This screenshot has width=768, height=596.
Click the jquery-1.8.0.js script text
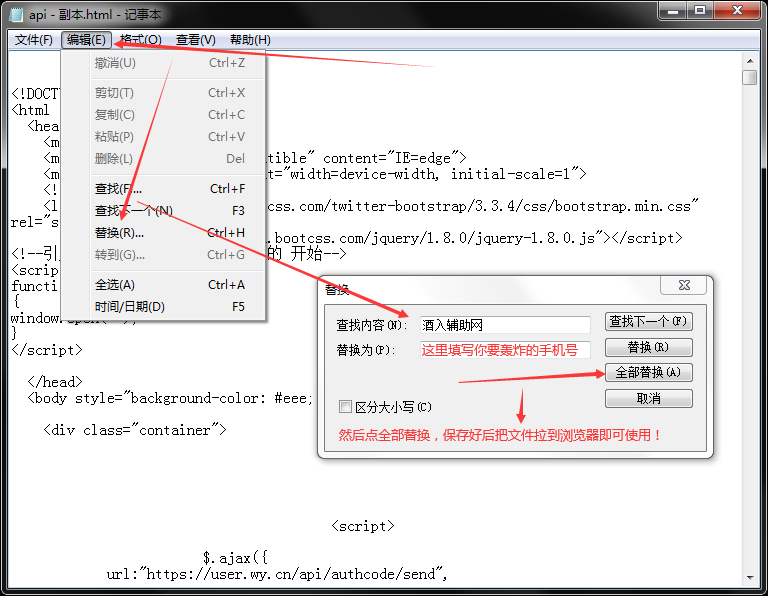(x=474, y=238)
